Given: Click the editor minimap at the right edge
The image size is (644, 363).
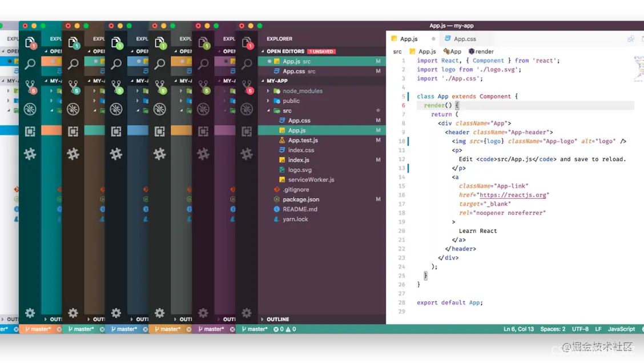Looking at the screenshot, I should (639, 68).
